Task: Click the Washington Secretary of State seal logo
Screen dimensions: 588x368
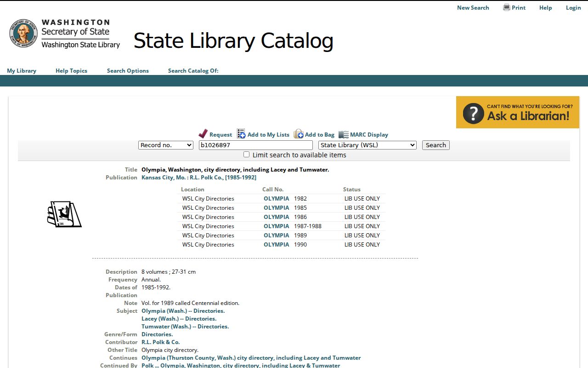Action: [x=23, y=33]
